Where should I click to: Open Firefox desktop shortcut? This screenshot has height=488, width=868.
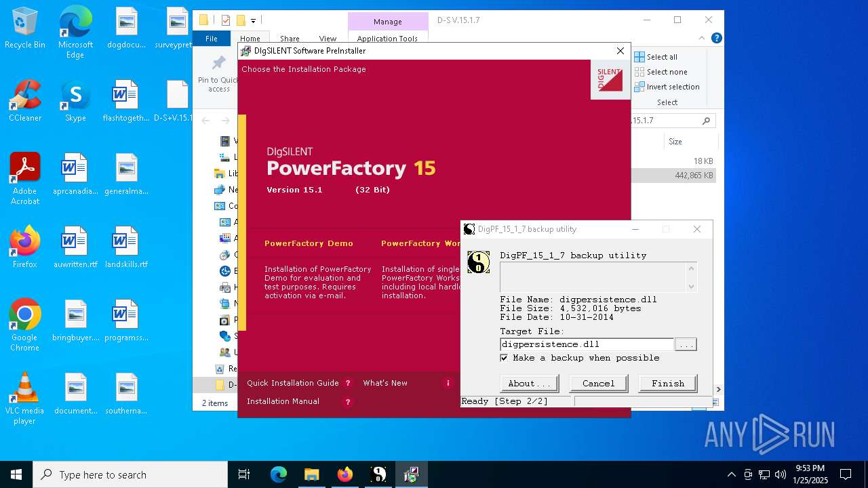click(x=25, y=247)
